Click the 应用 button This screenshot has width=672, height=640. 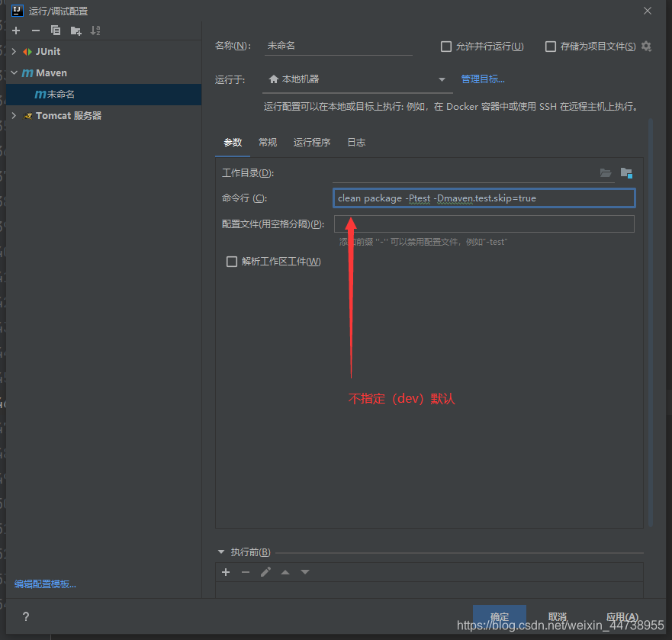(x=622, y=616)
